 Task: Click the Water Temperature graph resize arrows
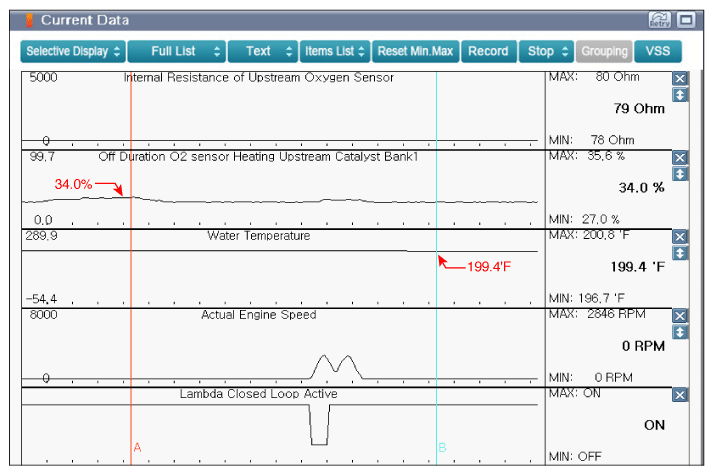coord(680,253)
